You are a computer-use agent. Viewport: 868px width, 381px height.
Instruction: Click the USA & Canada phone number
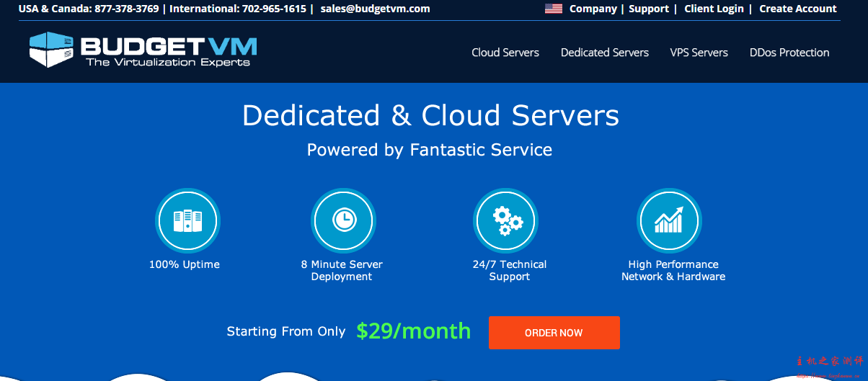[x=126, y=9]
